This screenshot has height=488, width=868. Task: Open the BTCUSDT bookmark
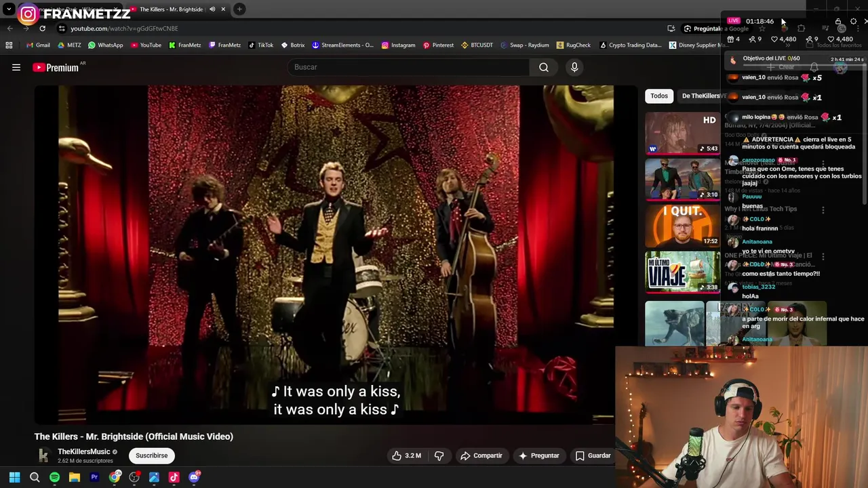(477, 45)
